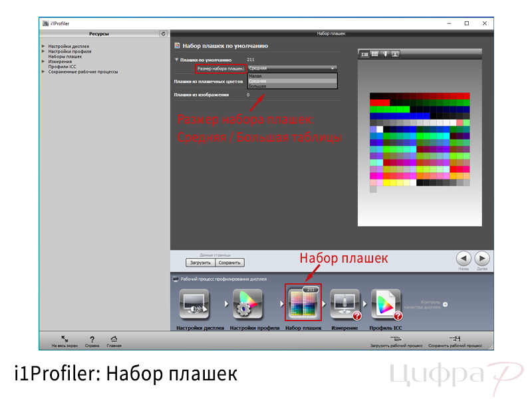Select Профили ICC in the resources tree
532x399 pixels.
pos(62,66)
